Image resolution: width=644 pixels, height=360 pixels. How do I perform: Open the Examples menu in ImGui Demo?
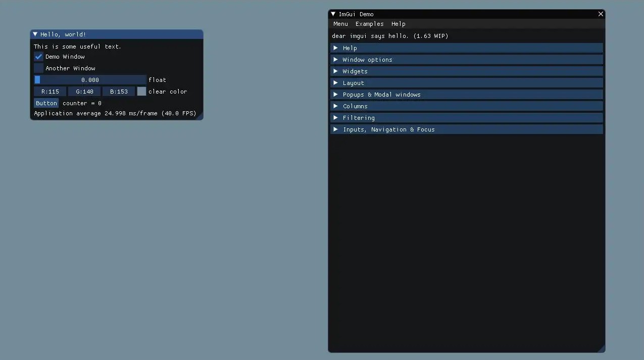pyautogui.click(x=369, y=24)
